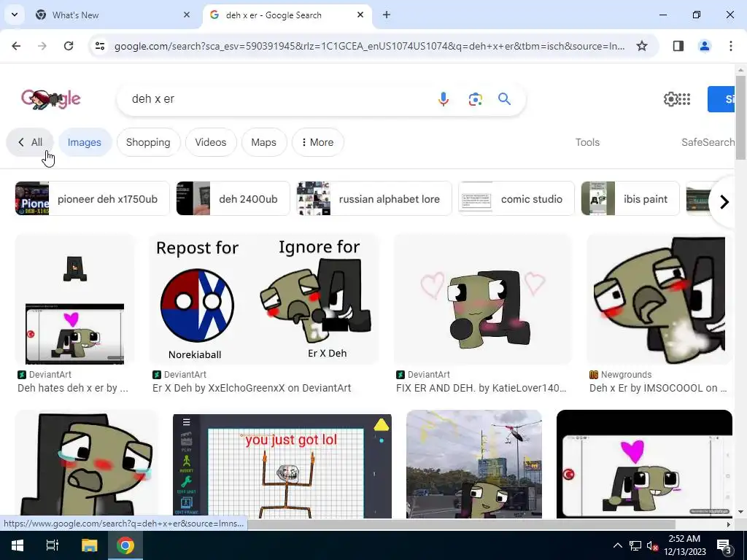This screenshot has height=560, width=747.
Task: Open the notification center icon
Action: click(x=724, y=545)
